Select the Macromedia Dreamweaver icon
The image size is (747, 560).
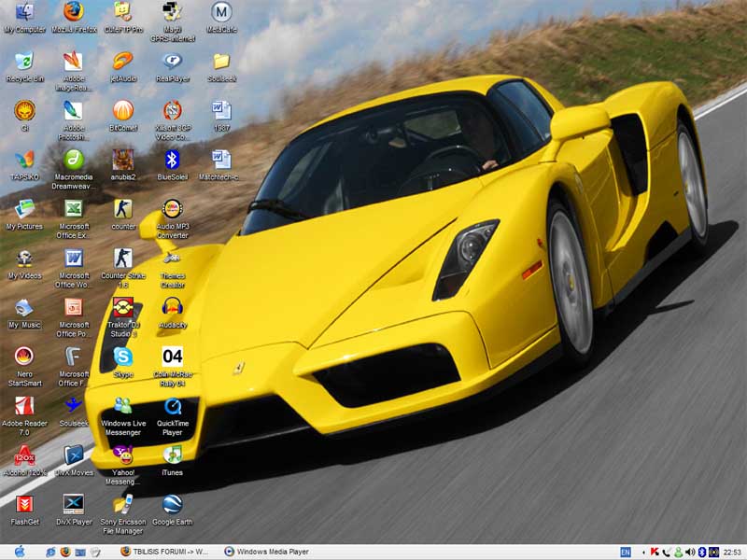(x=74, y=170)
